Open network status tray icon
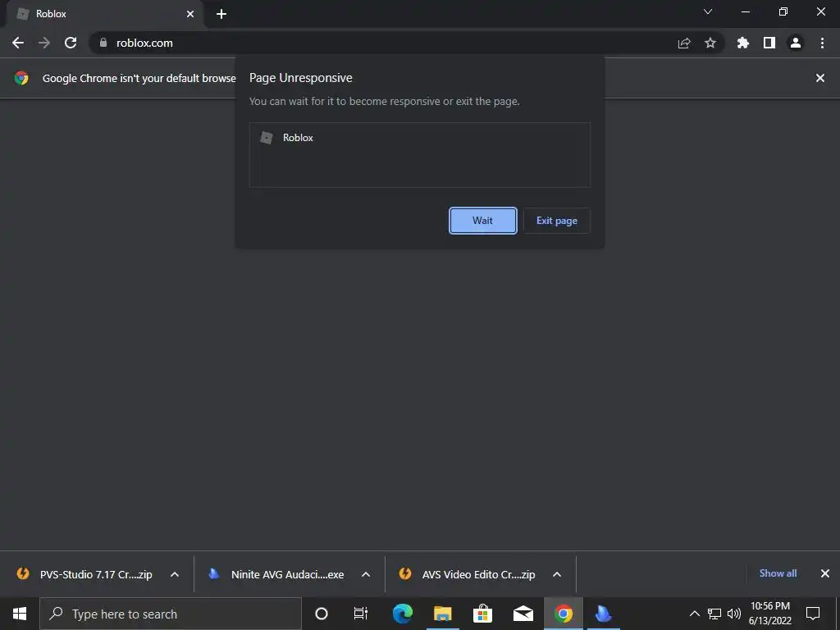This screenshot has width=840, height=630. [714, 614]
